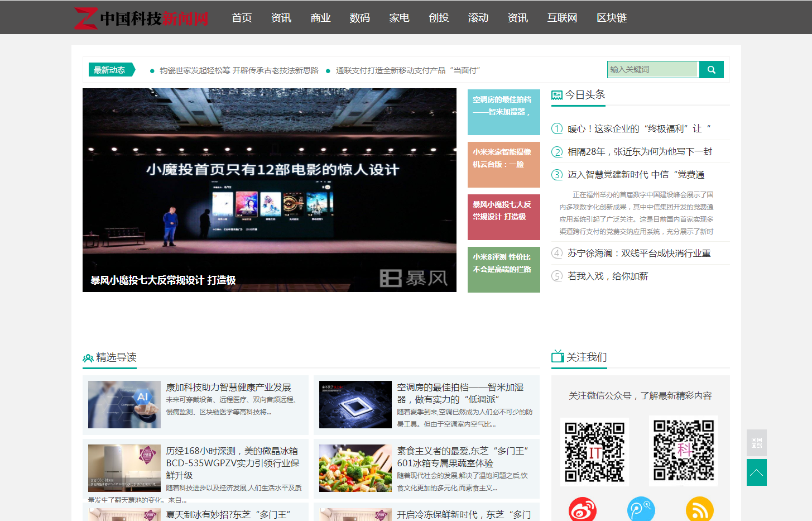812x521 pixels.
Task: Click the orange tile 小米米家智能摄像机
Action: (504, 165)
